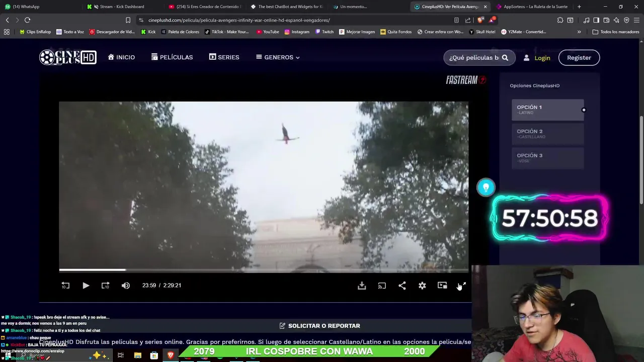This screenshot has width=644, height=362.
Task: Click SOLICITAR O REPORTAR link
Action: coord(320,326)
